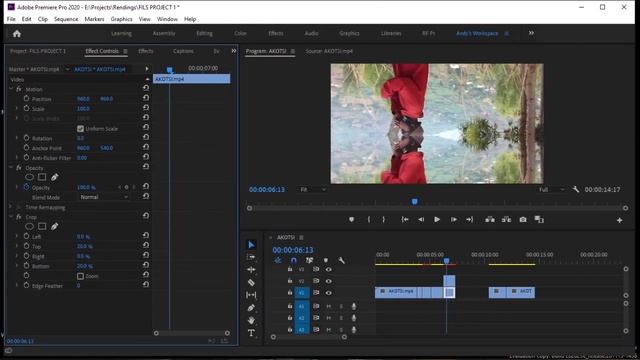Click free draw bezier pen under Crop
Image resolution: width=640 pixels, height=360 pixels.
(54, 226)
